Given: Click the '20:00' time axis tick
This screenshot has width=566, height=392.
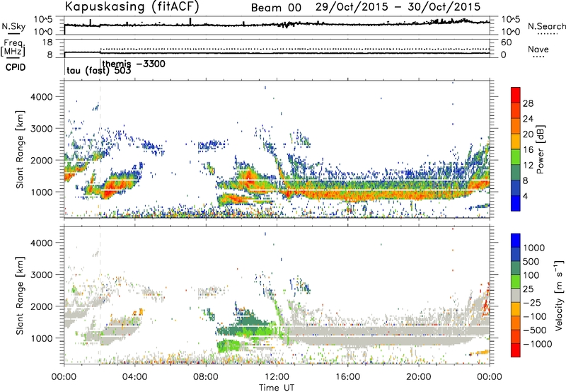Looking at the screenshot, I should 418,377.
